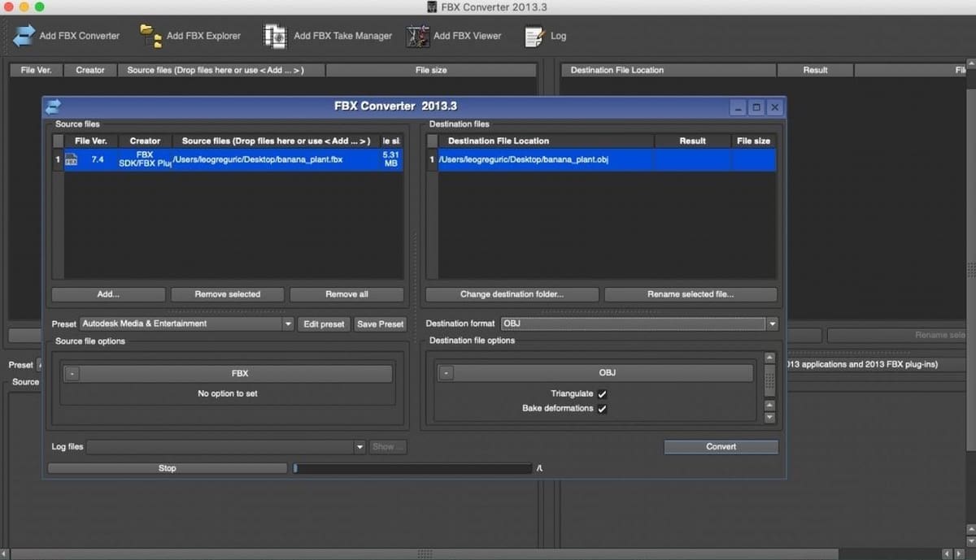Click the macOS green zoom button

39,7
